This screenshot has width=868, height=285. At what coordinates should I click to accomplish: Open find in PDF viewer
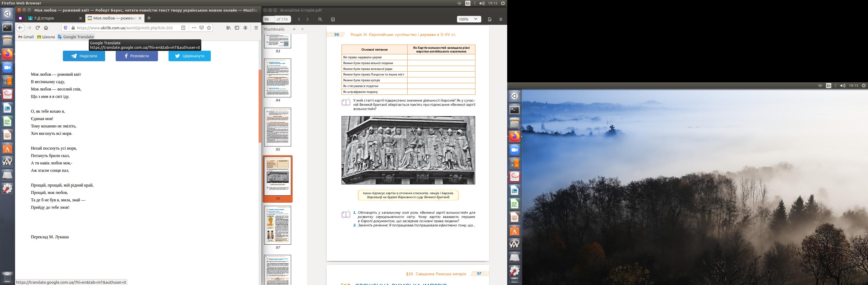click(x=320, y=20)
